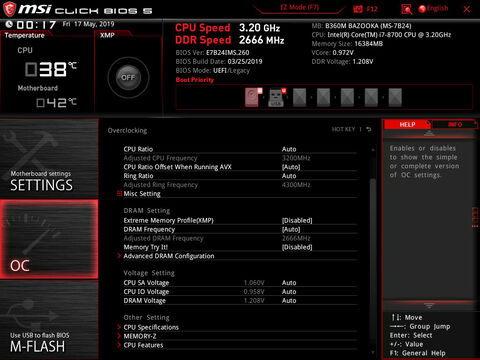Viewport: 480px width, 360px height.
Task: Click the CPU Speed 3.20 GHz readout
Action: coord(227,28)
